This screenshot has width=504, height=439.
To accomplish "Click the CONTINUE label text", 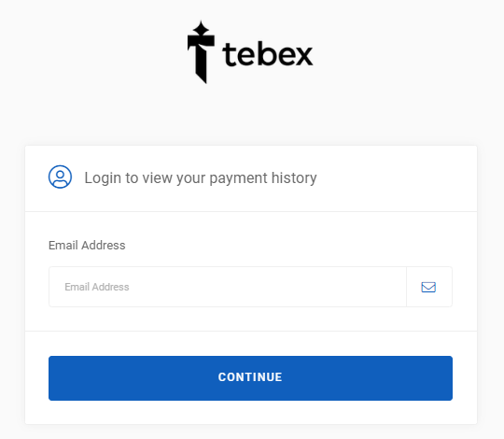I will pos(250,377).
